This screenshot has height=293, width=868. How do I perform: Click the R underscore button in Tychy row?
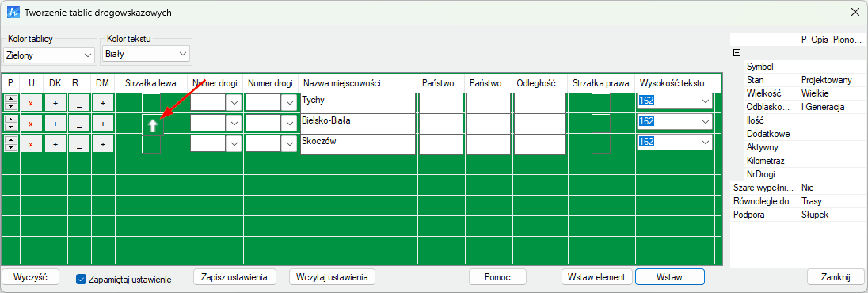click(79, 103)
